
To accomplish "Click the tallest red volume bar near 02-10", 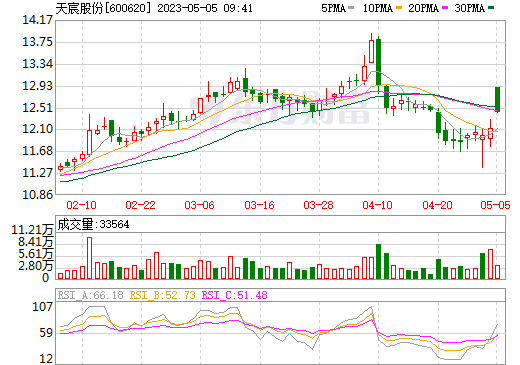I will click(x=89, y=258).
